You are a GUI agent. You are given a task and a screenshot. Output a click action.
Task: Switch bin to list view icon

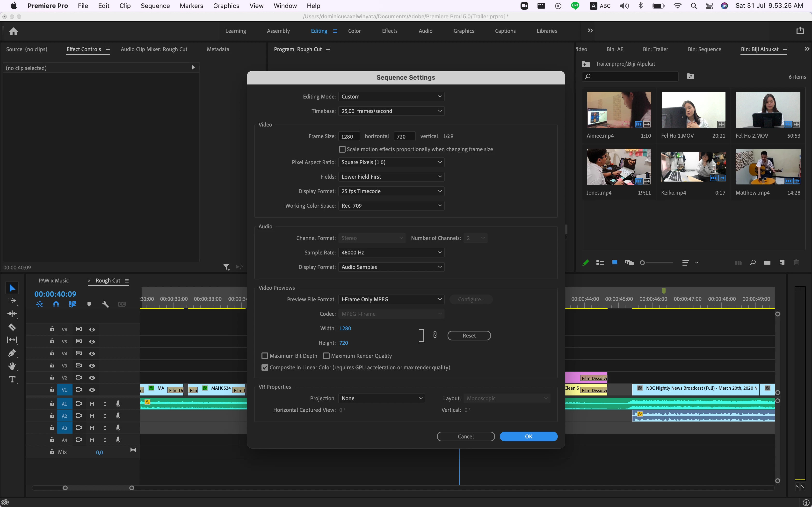(x=600, y=263)
